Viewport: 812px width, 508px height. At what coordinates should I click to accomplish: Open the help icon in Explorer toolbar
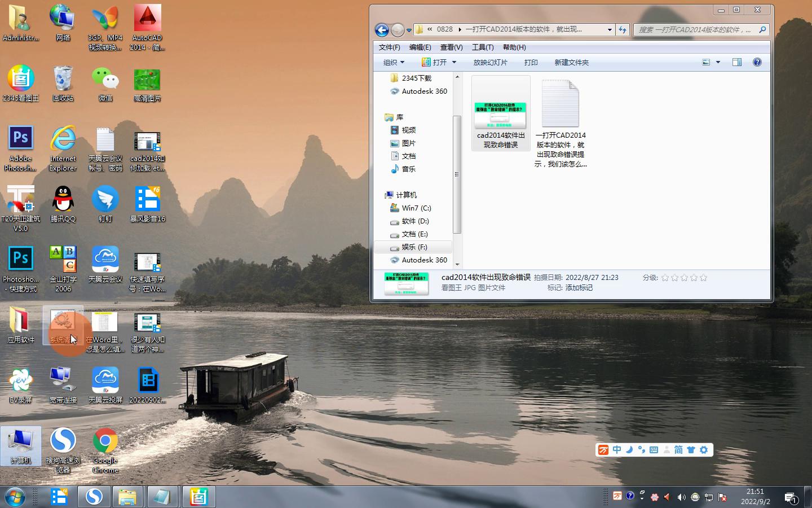[757, 62]
